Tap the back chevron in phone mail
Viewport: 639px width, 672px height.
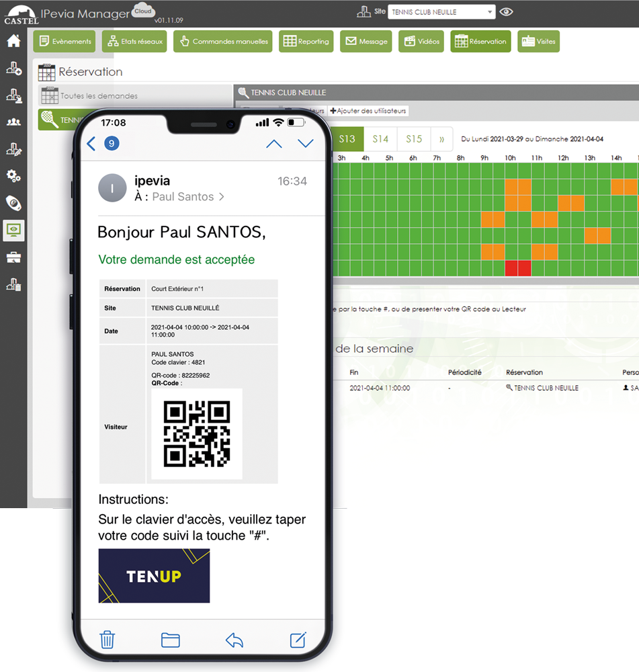click(x=91, y=144)
